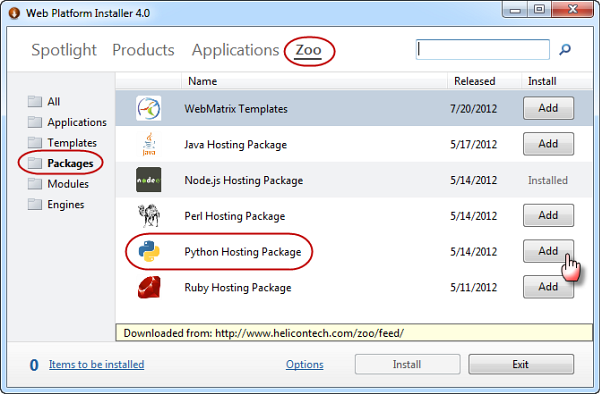Screen dimensions: 600x394
Task: Close the Web Platform Installer window
Action: click(x=573, y=10)
